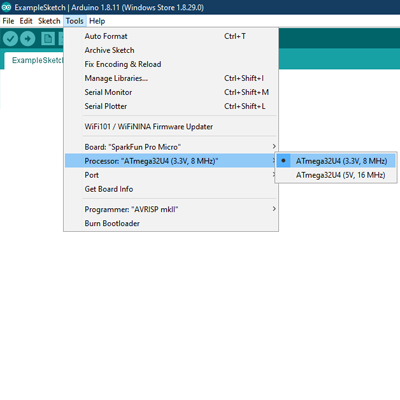Expand the Programmer AVRISP mkII submenu

[171, 209]
